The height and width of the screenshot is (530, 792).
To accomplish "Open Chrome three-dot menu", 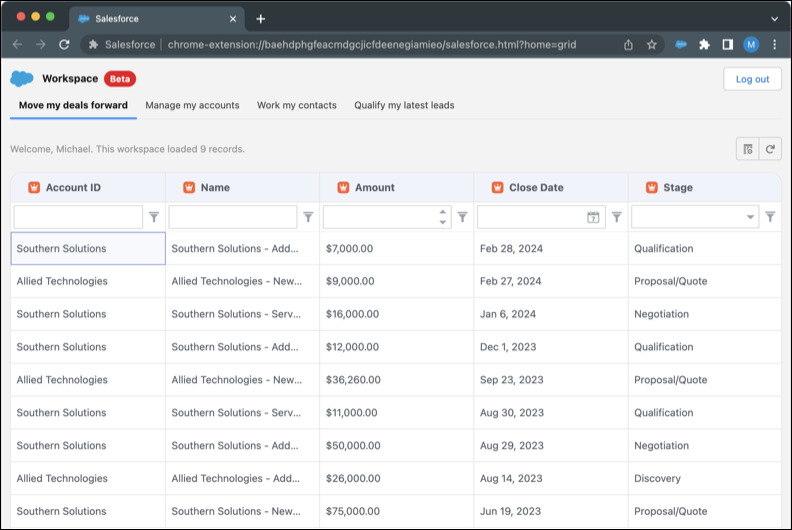I will click(774, 44).
